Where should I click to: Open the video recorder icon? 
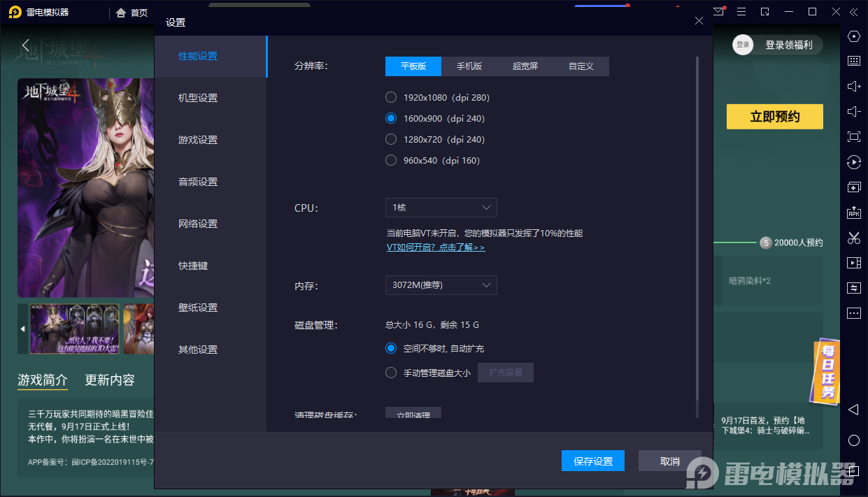tap(853, 263)
